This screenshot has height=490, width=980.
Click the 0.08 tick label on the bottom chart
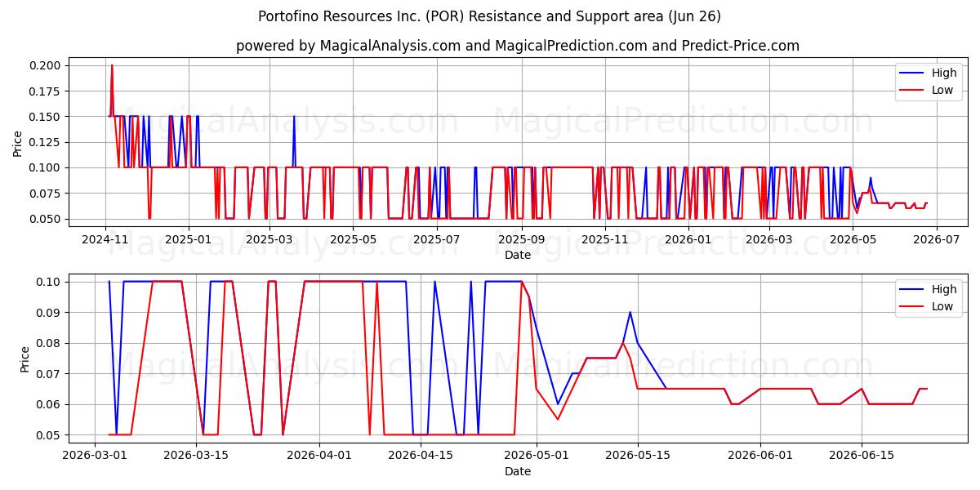pos(50,343)
